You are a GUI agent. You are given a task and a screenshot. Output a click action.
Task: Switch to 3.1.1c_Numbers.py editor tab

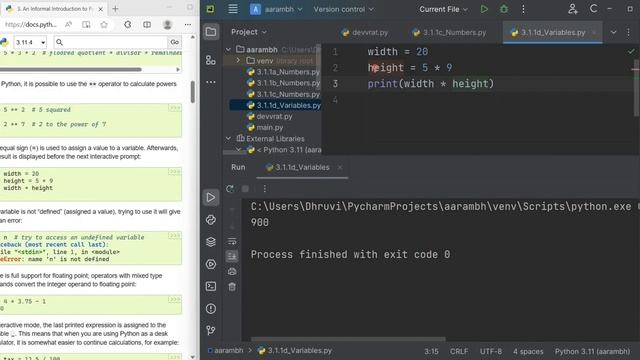point(449,32)
